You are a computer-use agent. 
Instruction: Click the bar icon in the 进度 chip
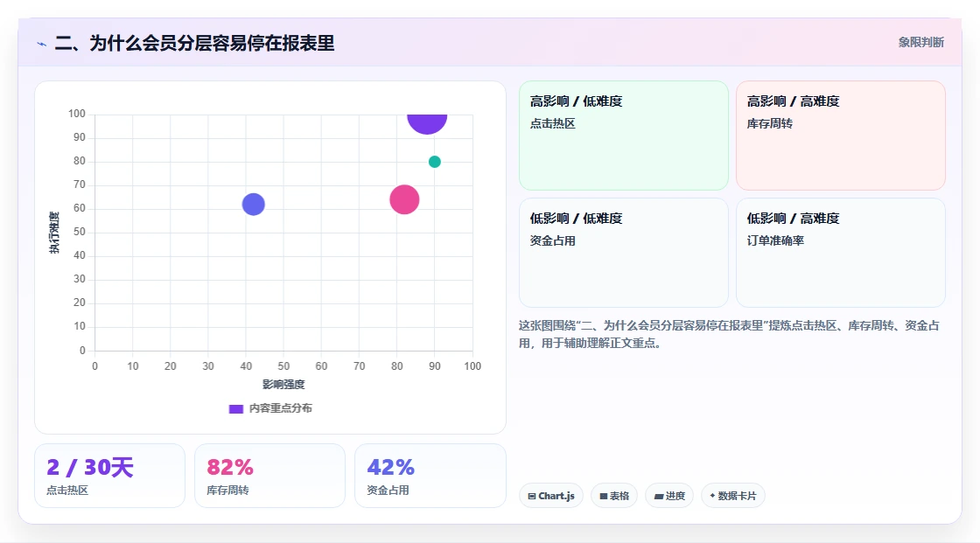click(659, 497)
